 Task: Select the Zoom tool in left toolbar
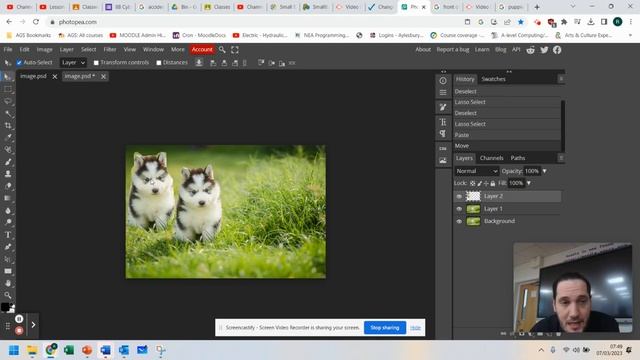(x=7, y=295)
